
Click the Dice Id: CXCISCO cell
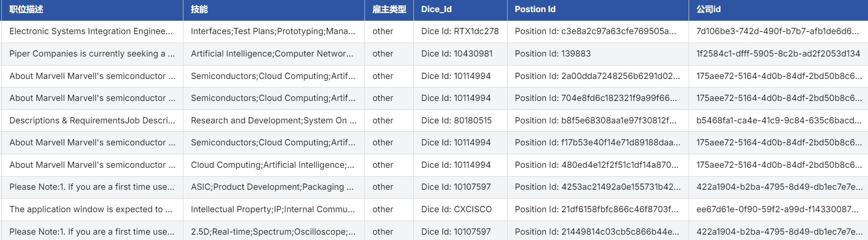click(456, 209)
